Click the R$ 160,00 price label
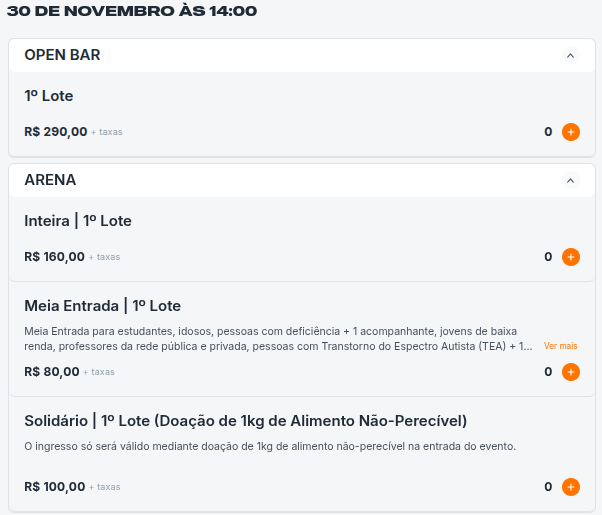This screenshot has height=515, width=602. pos(55,256)
